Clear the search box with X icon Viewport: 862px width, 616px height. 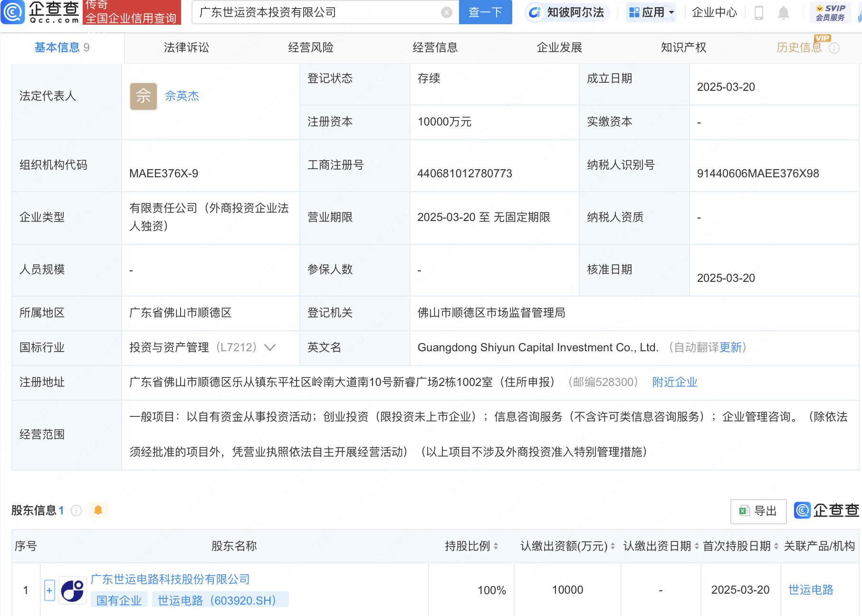click(446, 12)
